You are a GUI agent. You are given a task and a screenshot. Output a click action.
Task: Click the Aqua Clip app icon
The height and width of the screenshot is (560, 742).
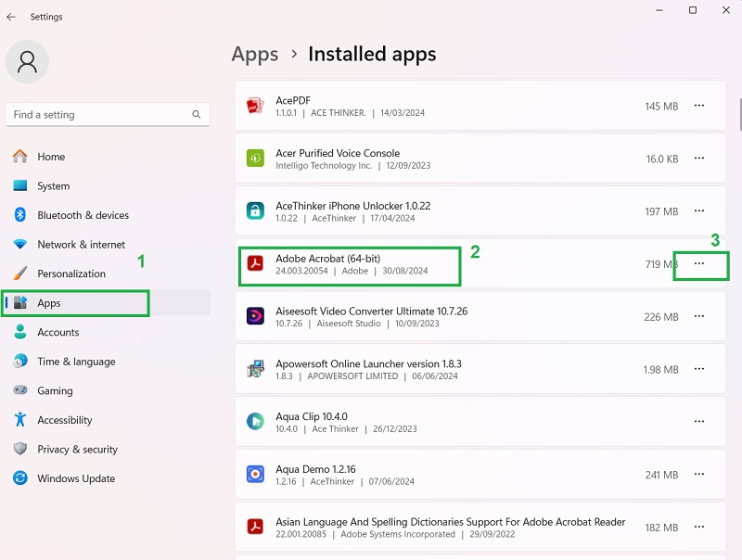click(x=255, y=422)
